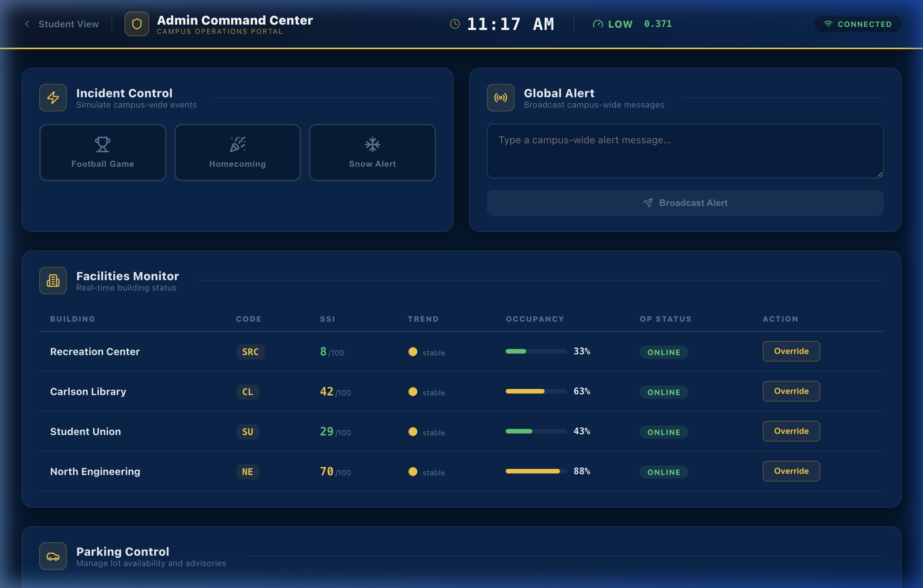This screenshot has height=588, width=923.
Task: Click the CODE column header
Action: click(x=249, y=319)
